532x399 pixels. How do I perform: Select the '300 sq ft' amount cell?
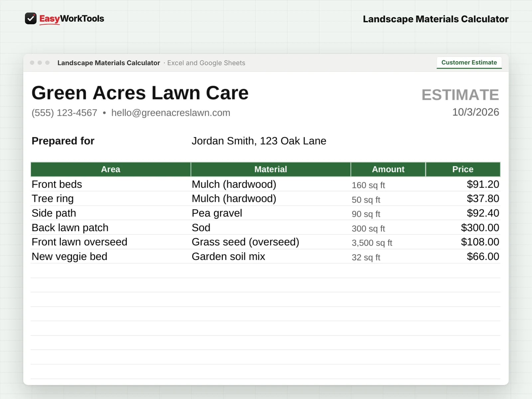click(x=388, y=228)
